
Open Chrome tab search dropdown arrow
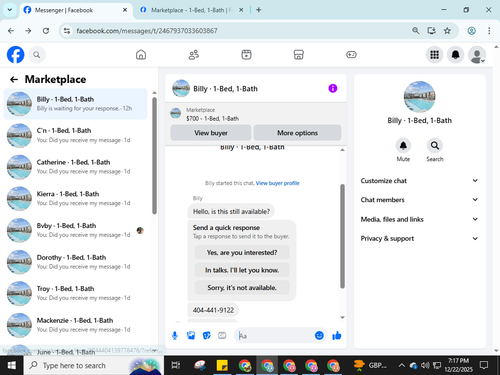coord(10,10)
